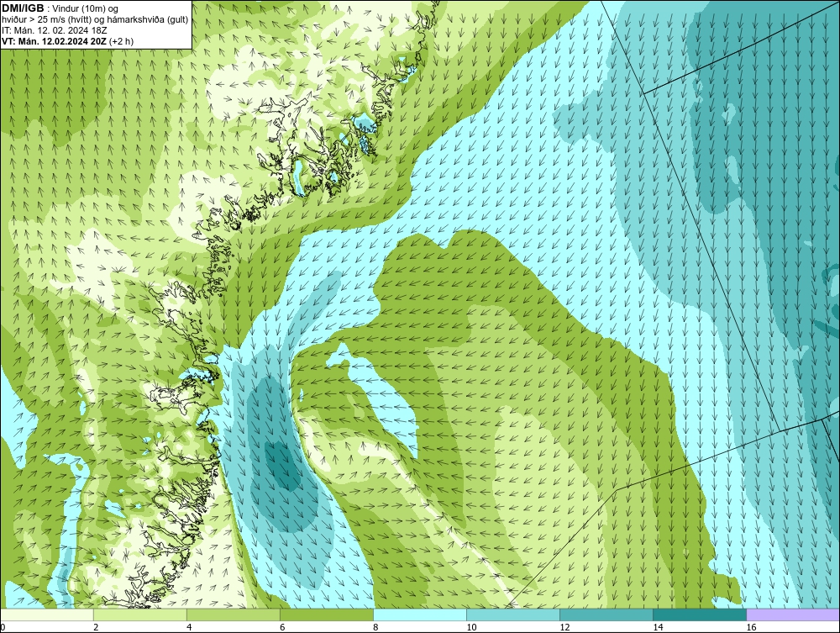Click the legend value label 14
Viewport: 840px width, 633px height.
658,627
